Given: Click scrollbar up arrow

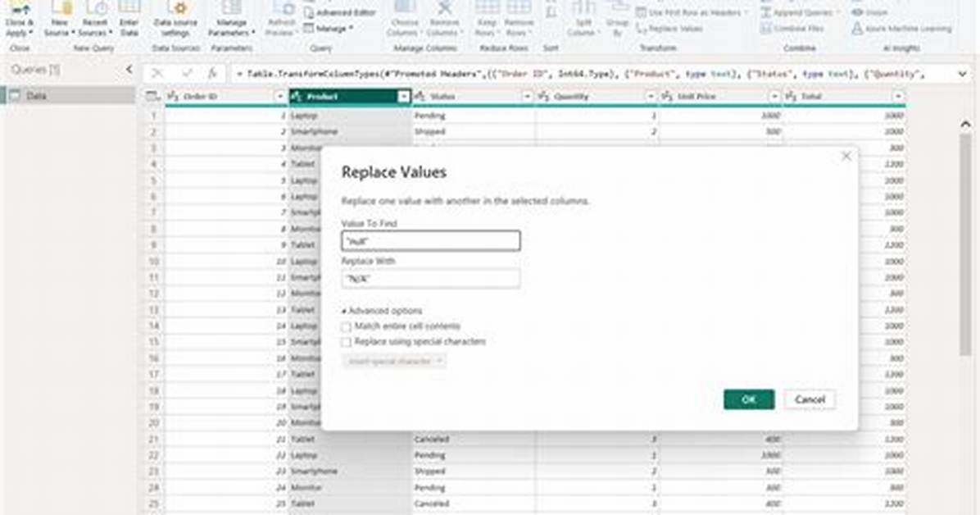Looking at the screenshot, I should pos(965,125).
